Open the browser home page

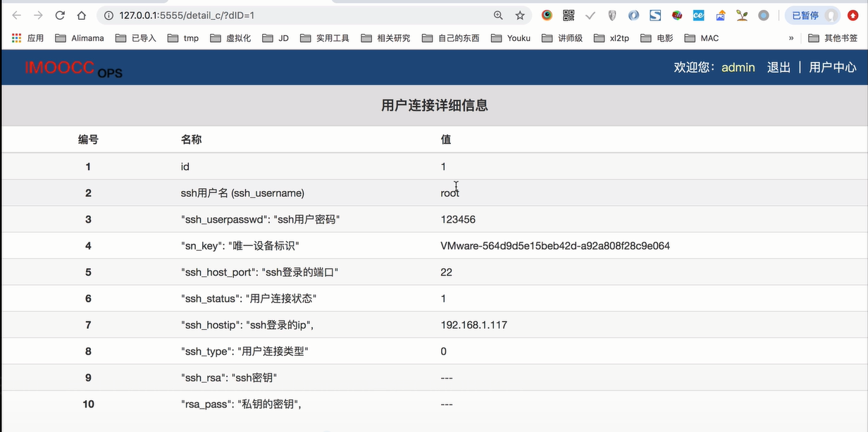[82, 15]
